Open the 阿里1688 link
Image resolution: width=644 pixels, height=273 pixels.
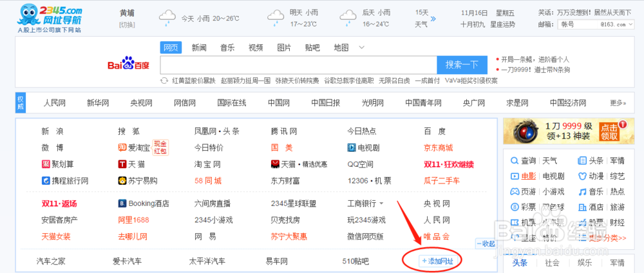[133, 220]
